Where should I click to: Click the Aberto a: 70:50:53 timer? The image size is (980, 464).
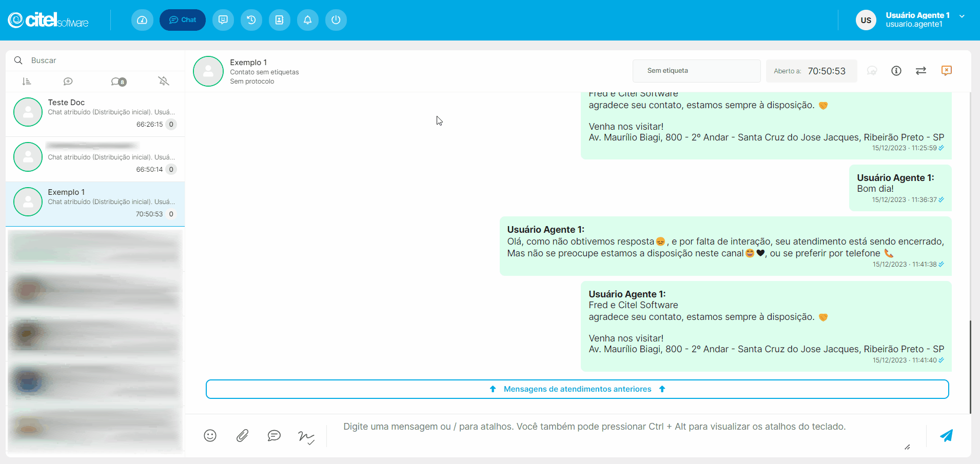click(811, 71)
